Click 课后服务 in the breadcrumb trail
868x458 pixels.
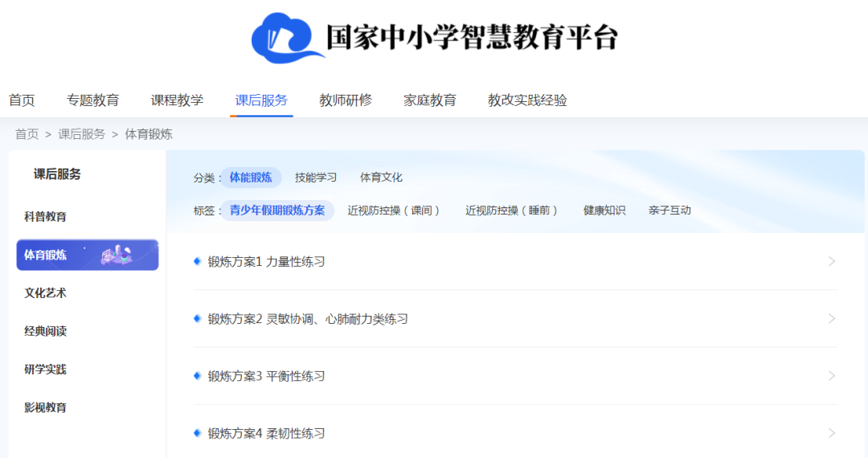tap(81, 134)
